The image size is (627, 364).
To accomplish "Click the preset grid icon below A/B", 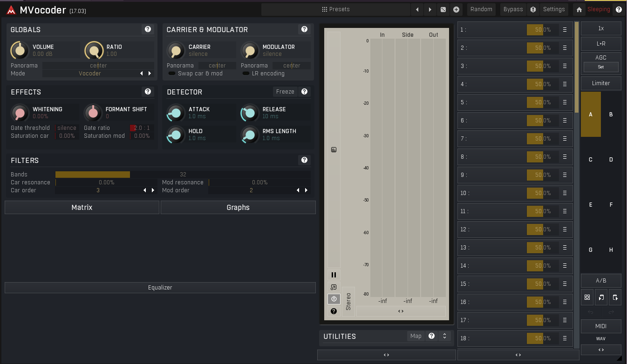I will tap(587, 297).
